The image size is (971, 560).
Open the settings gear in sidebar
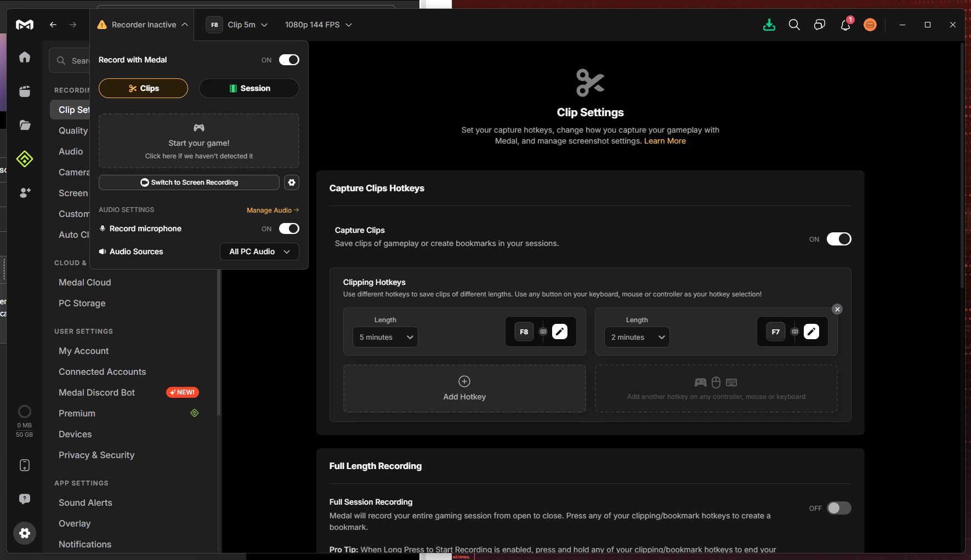coord(25,533)
